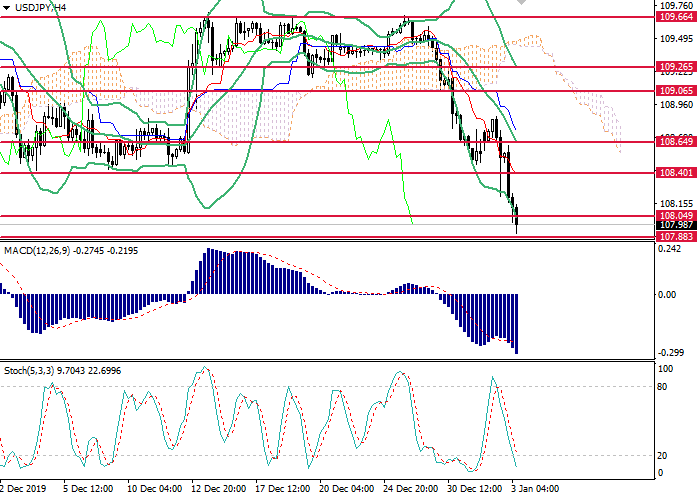Select the 108.049 red price label
Image resolution: width=700 pixels, height=500 pixels.
coord(677,215)
